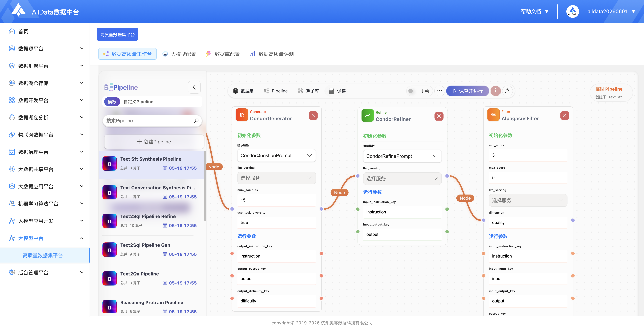The width and height of the screenshot is (644, 329).
Task: Expand 数据湖仓分析 sidebar menu
Action: click(45, 118)
